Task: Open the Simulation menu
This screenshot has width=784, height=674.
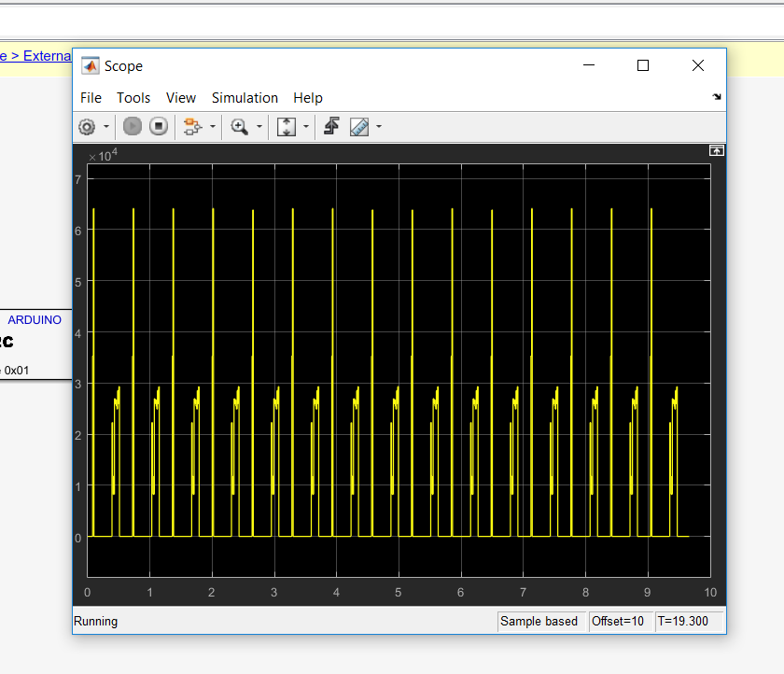Action: click(x=245, y=98)
